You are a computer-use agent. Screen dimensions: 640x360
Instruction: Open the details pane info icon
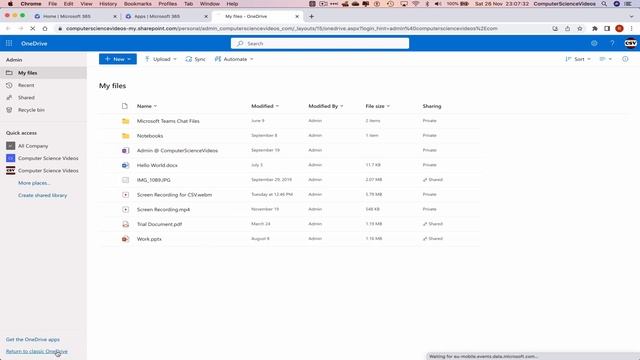pyautogui.click(x=625, y=59)
